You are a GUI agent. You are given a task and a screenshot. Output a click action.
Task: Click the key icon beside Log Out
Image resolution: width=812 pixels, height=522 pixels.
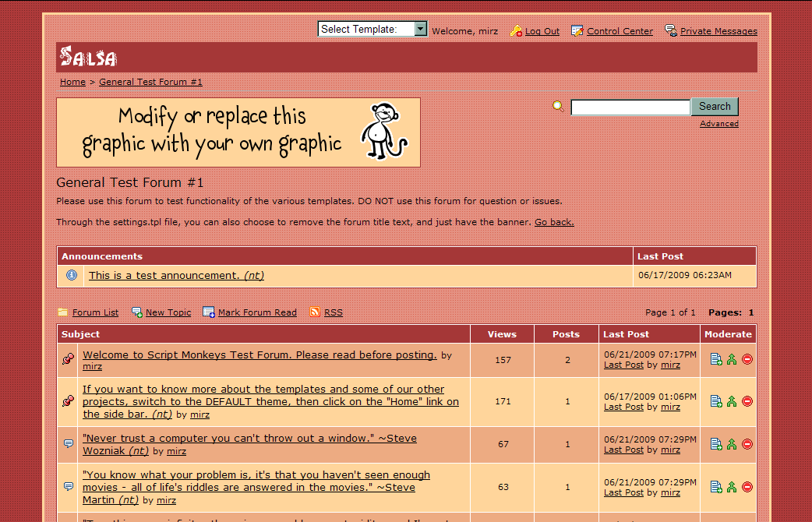coord(516,31)
